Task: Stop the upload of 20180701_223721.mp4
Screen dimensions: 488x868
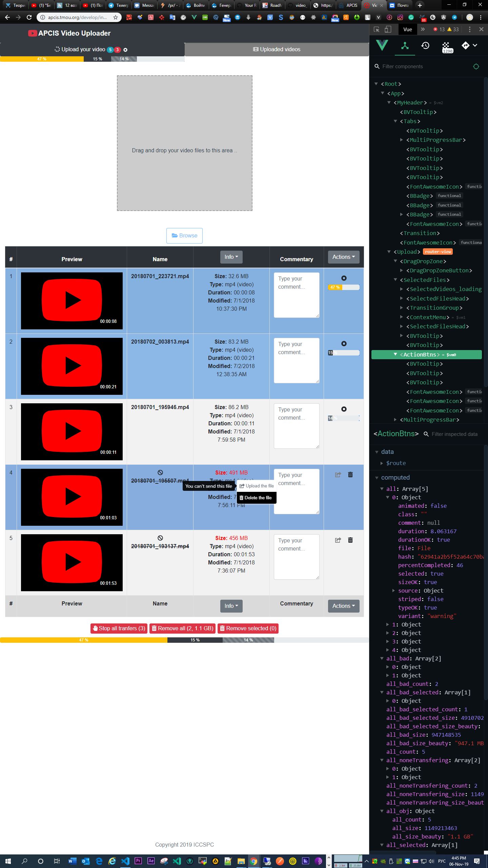Action: 344,278
